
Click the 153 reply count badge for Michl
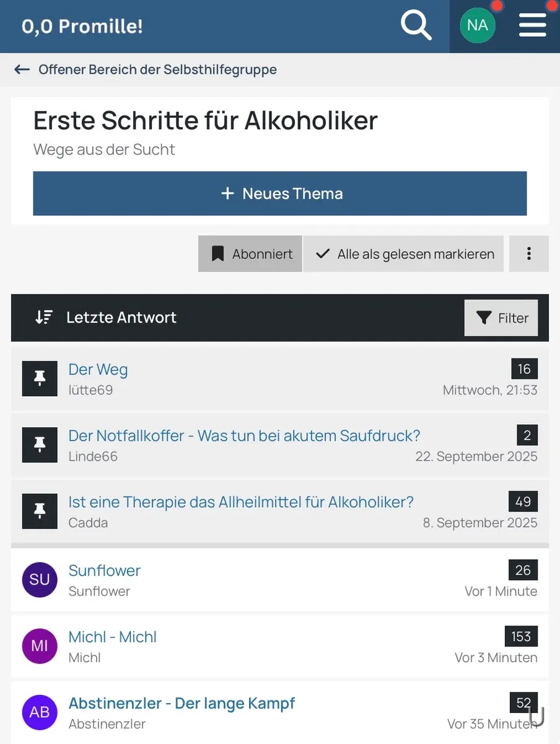click(521, 636)
